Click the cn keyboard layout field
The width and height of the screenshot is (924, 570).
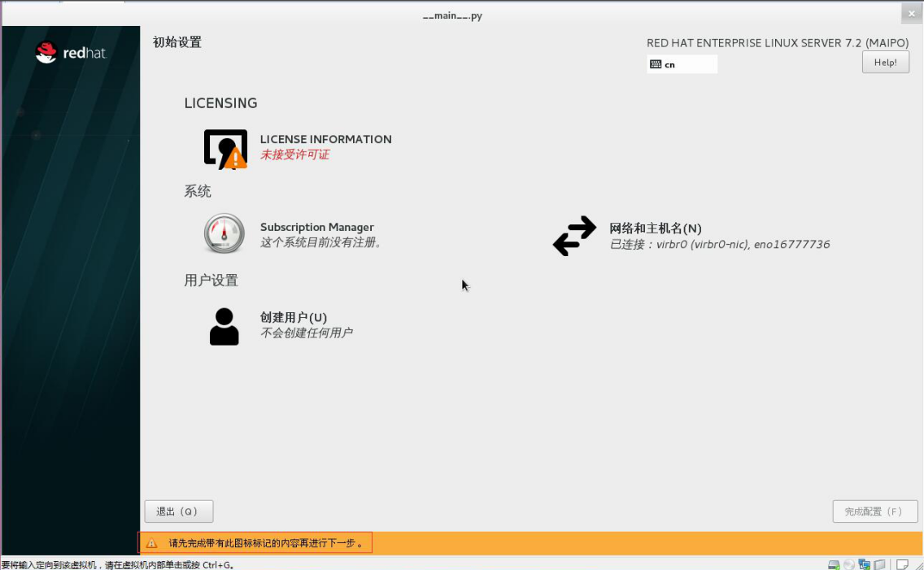tap(682, 64)
